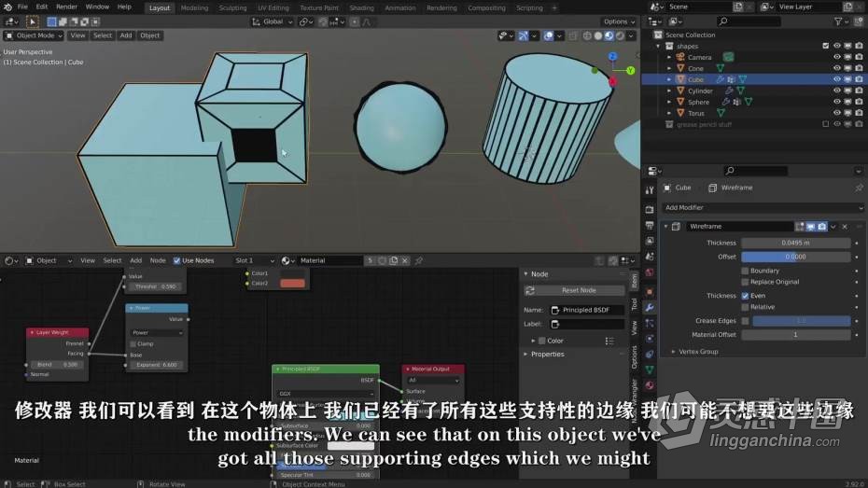Screen dimensions: 868x488
Task: Switch to the Shading workspace tab
Action: tap(361, 7)
